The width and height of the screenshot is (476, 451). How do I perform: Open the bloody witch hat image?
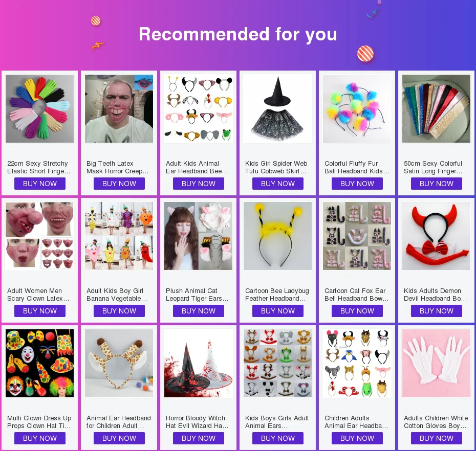point(198,364)
